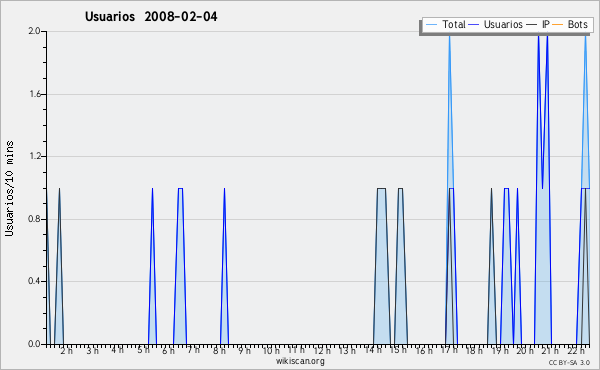This screenshot has height=370, width=600.
Task: Click the Total legend entry
Action: pos(445,24)
